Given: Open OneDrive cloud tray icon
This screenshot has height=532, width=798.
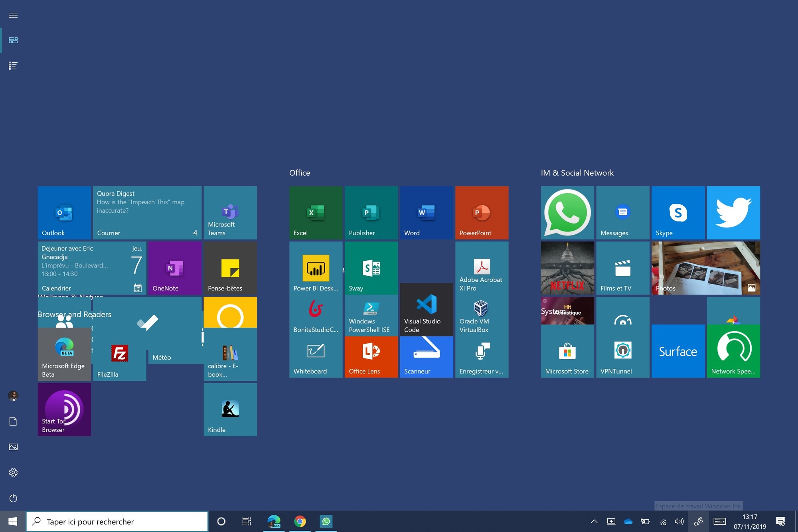Looking at the screenshot, I should tap(628, 521).
